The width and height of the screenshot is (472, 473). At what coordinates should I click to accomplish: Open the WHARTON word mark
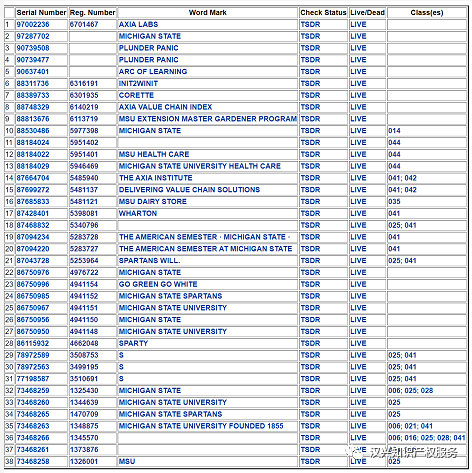(138, 213)
